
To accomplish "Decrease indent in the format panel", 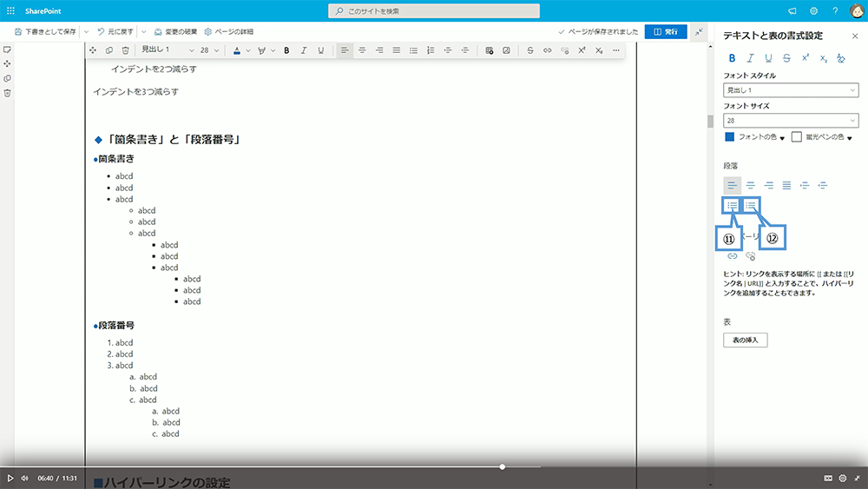I will [823, 186].
